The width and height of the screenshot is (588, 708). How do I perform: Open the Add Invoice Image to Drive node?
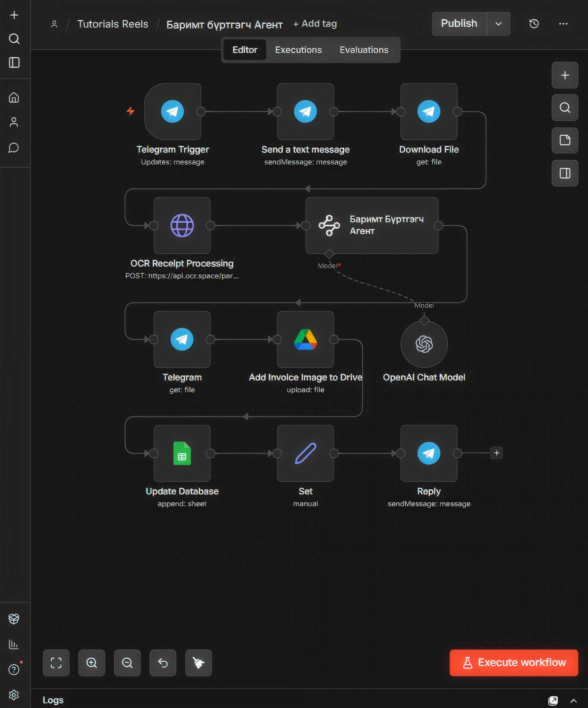point(305,339)
